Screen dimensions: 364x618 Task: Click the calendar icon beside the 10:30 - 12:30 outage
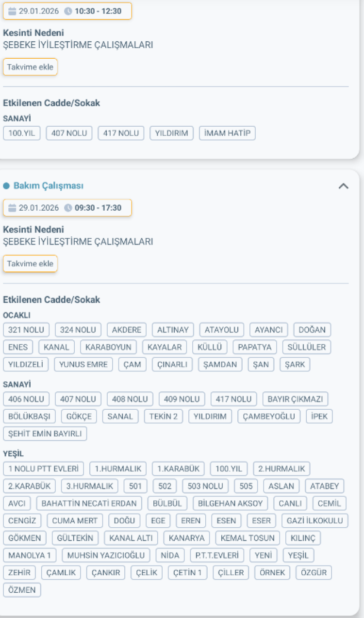tap(12, 11)
